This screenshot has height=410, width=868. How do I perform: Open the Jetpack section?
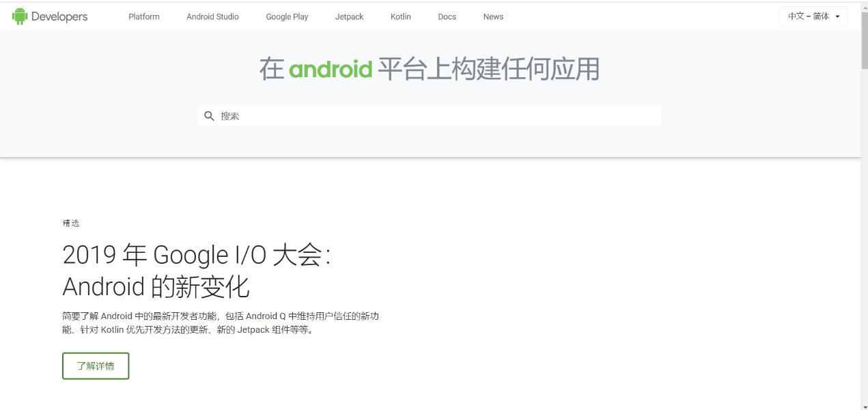click(349, 16)
